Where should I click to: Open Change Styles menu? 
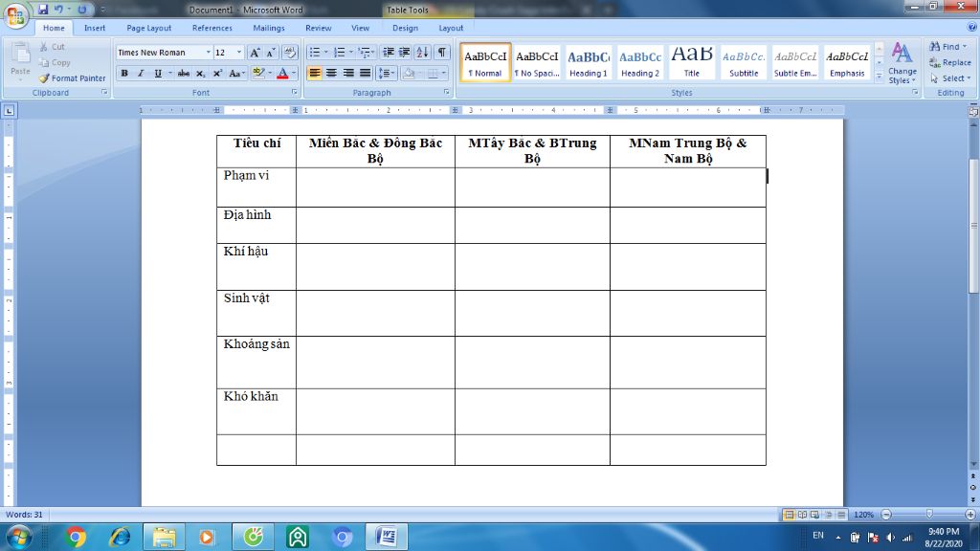[x=902, y=62]
